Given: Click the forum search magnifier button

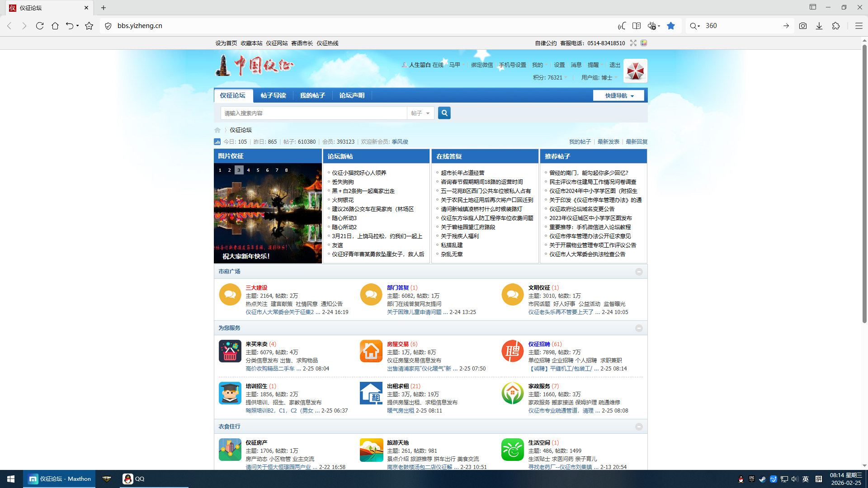Looking at the screenshot, I should point(444,113).
